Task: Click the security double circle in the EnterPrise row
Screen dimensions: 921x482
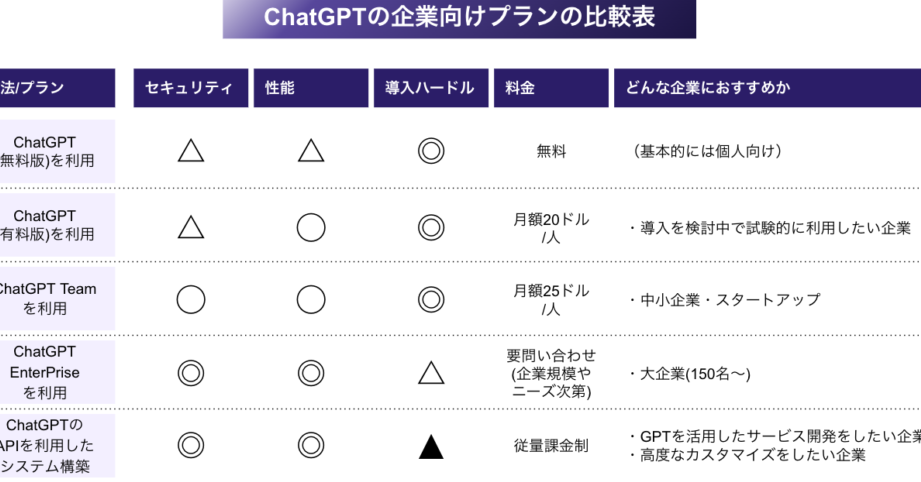Action: pyautogui.click(x=191, y=373)
